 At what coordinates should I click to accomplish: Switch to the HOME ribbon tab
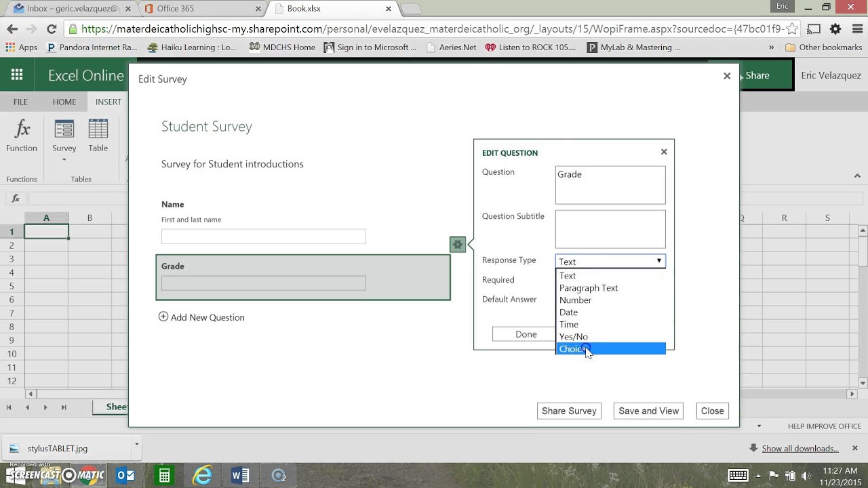pyautogui.click(x=64, y=102)
